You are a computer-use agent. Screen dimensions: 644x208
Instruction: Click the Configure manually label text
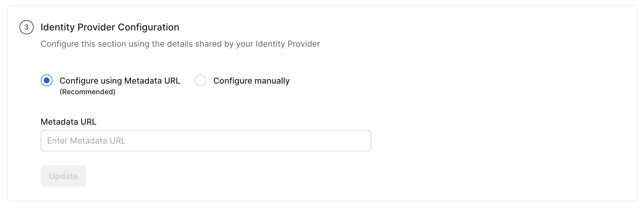[251, 80]
